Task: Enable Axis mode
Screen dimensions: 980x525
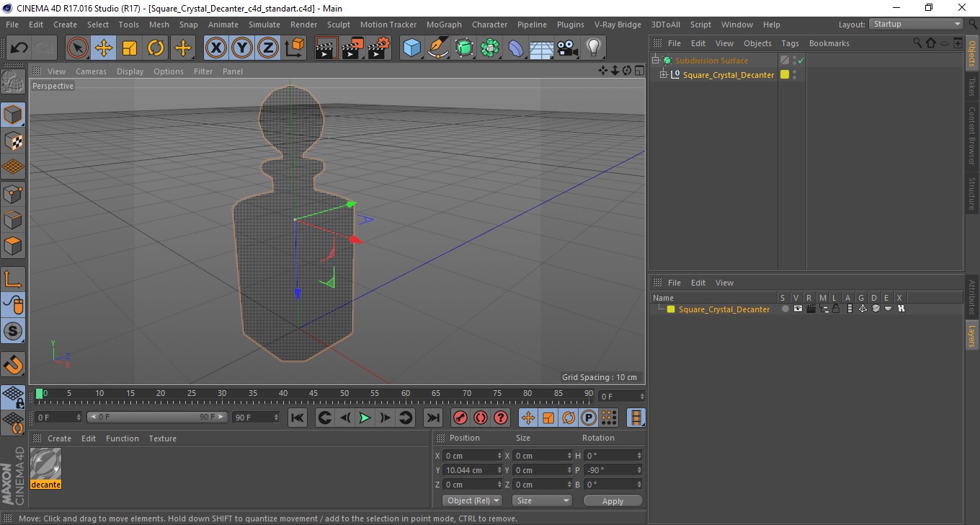Action: point(13,278)
